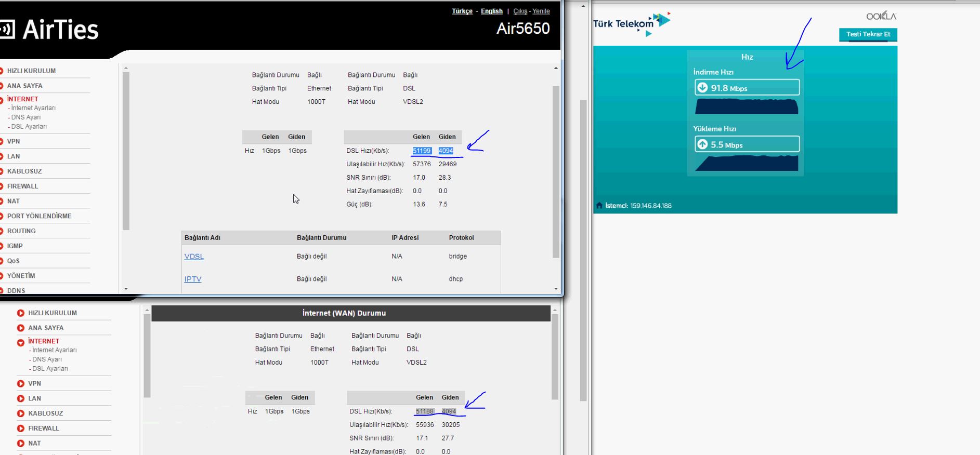Click the Yenile refresh link
Image resolution: width=980 pixels, height=455 pixels.
tap(541, 11)
